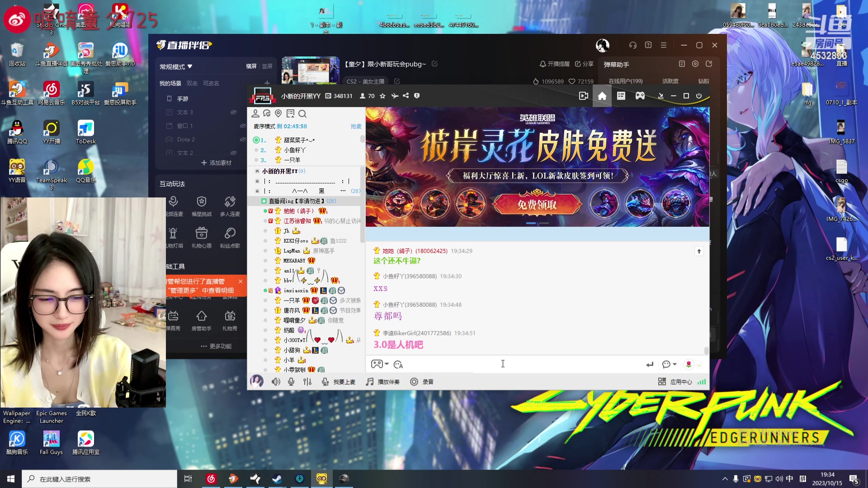Switch to 在线用户(199) tab
868x488 pixels.
626,81
